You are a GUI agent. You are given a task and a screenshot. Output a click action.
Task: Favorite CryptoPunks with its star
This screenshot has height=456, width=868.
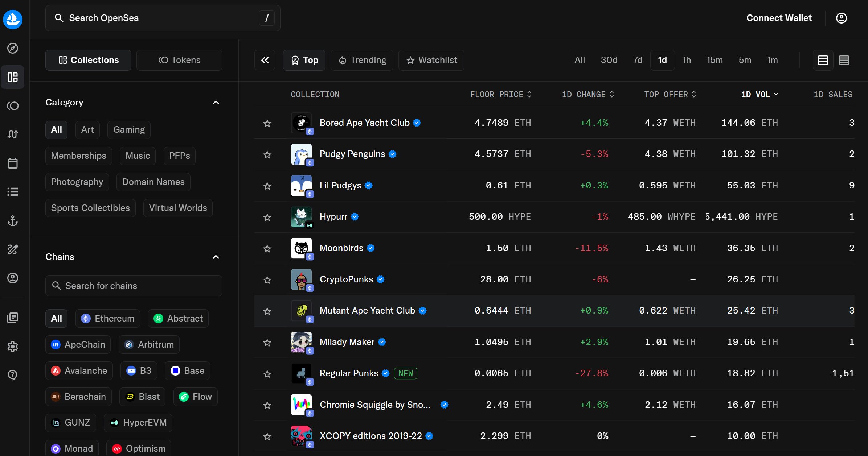[x=267, y=280]
